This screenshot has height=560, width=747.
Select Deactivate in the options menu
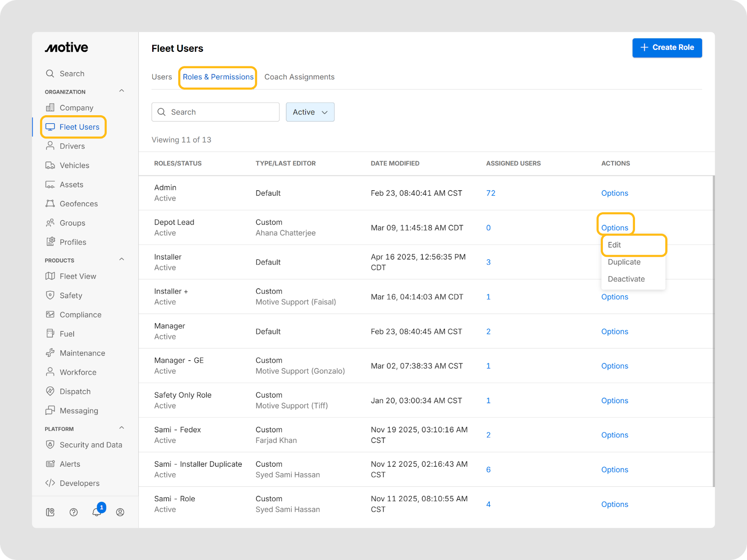point(626,279)
